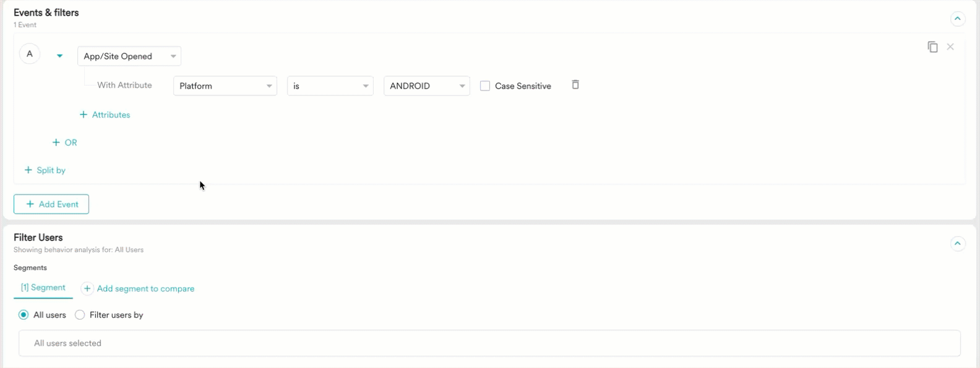
Task: Choose the Filter users by radio option
Action: 80,315
